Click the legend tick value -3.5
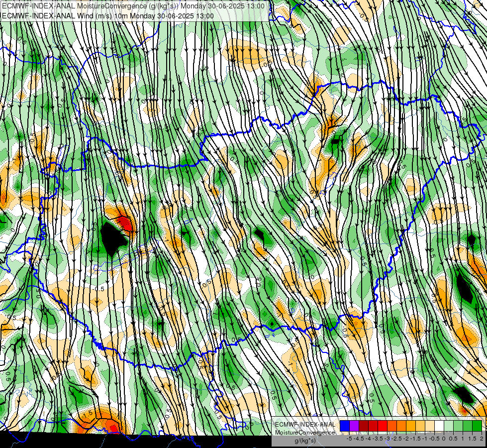This screenshot has width=487, height=448. pyautogui.click(x=378, y=439)
